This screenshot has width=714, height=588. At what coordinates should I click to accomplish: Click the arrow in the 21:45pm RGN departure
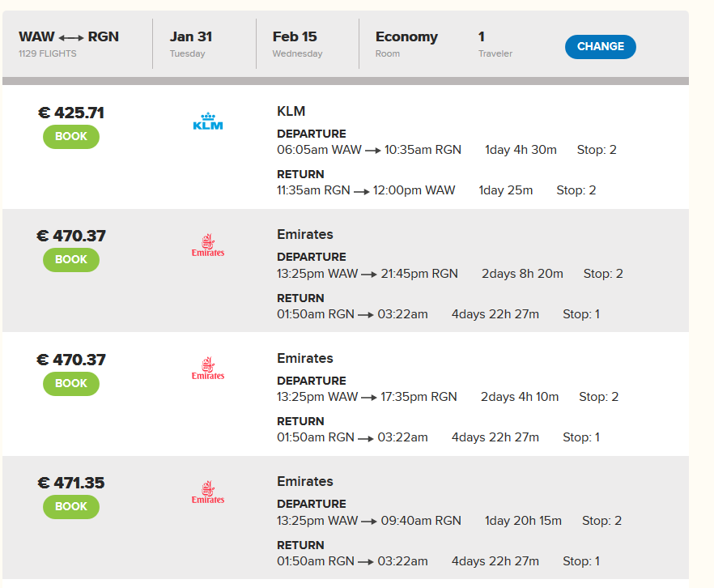369,275
